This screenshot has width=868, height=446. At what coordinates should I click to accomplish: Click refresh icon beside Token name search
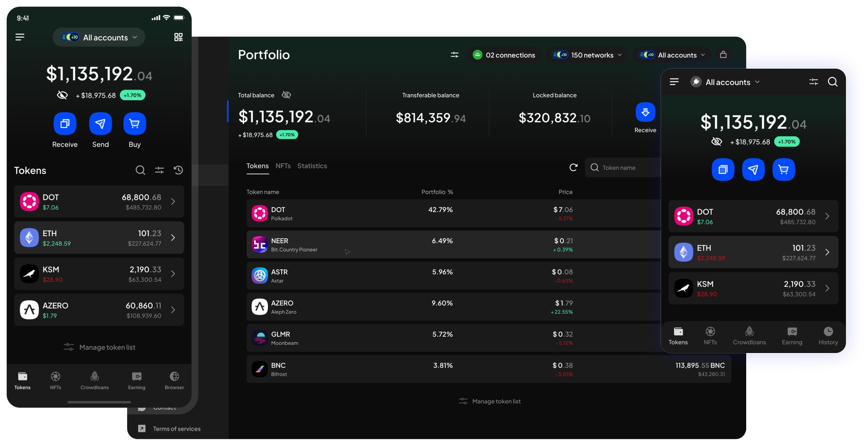click(x=573, y=168)
